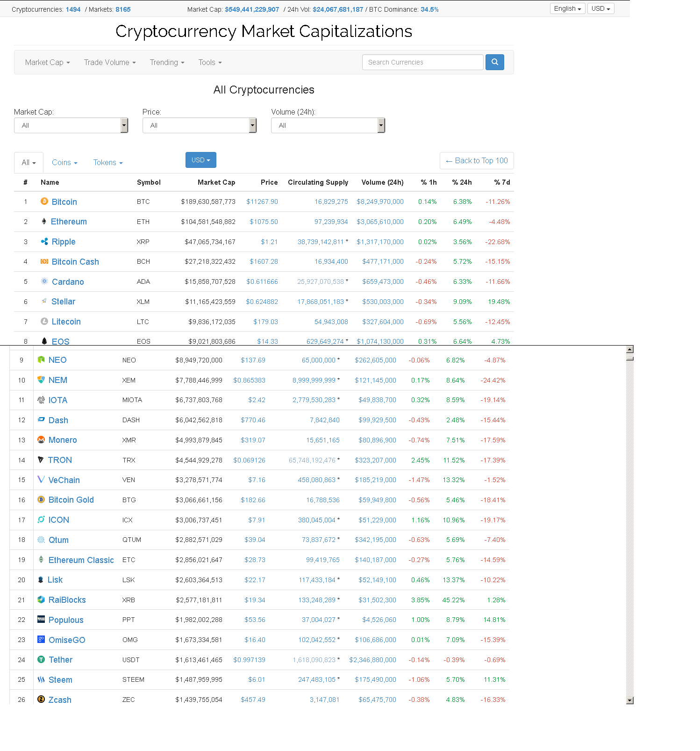
Task: Click the table scrollbar down arrow
Action: pos(630,700)
